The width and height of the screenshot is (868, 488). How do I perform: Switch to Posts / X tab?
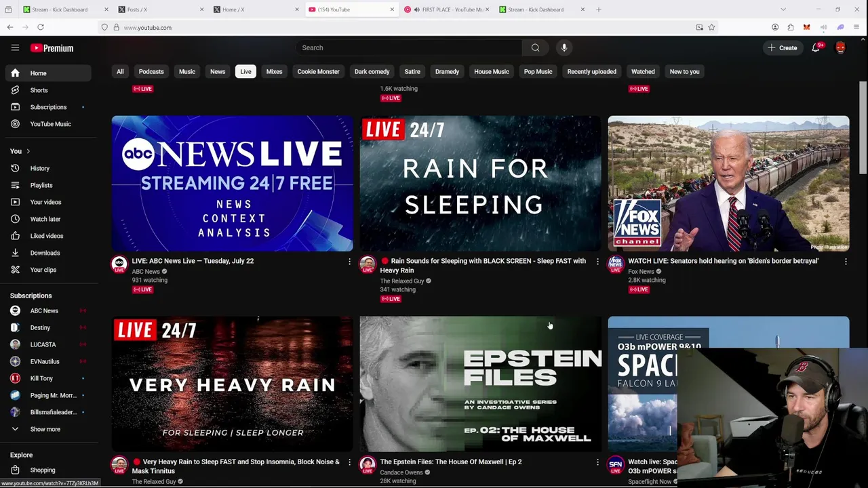tap(161, 9)
